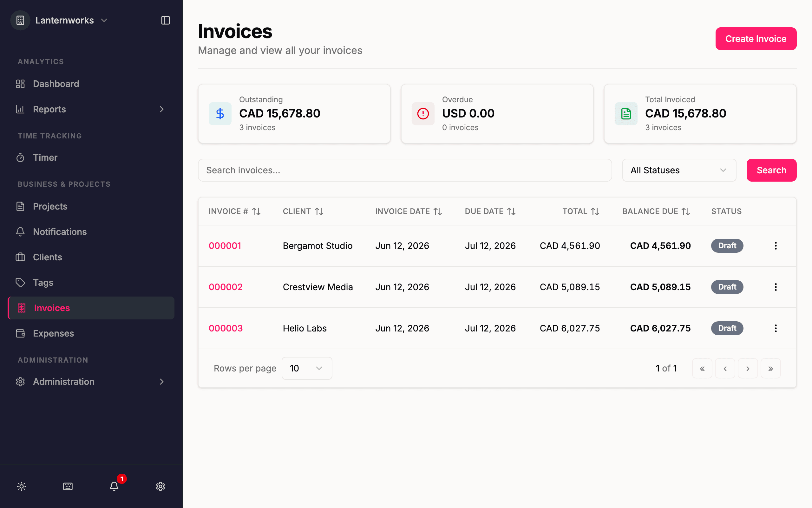This screenshot has height=508, width=812.
Task: Open the Rows per page dropdown
Action: 307,368
